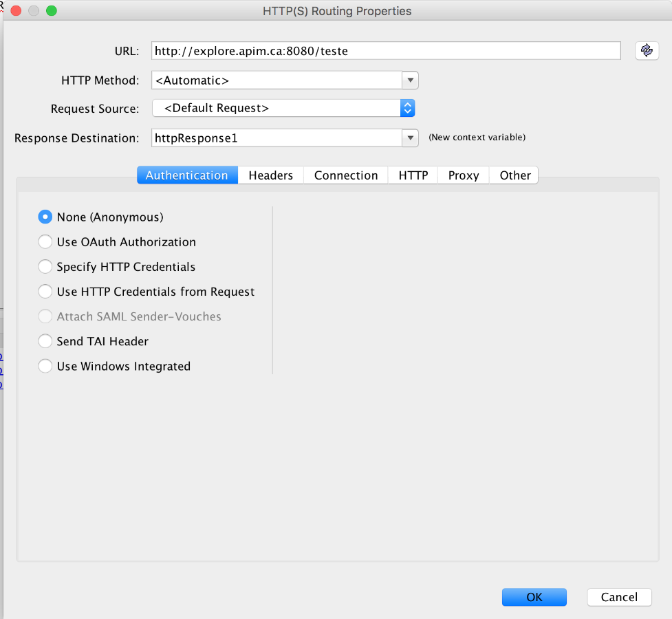The height and width of the screenshot is (619, 672).
Task: Open the Proxy tab
Action: click(463, 175)
